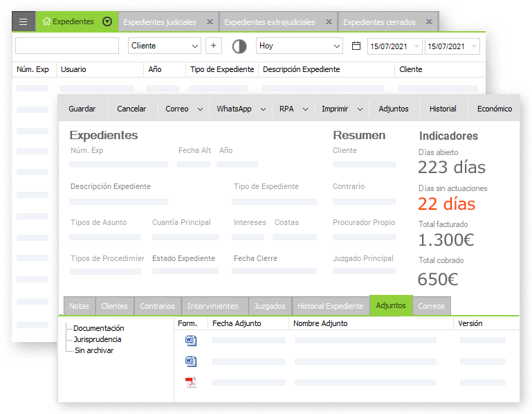
Task: Open the Hoy date range dropdown
Action: point(300,46)
